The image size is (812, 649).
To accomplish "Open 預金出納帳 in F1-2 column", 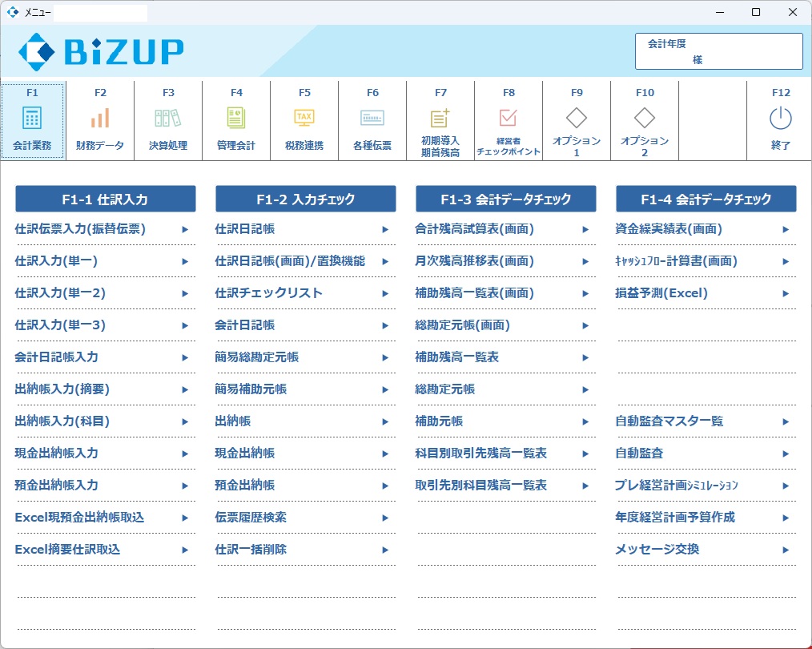I will (245, 486).
